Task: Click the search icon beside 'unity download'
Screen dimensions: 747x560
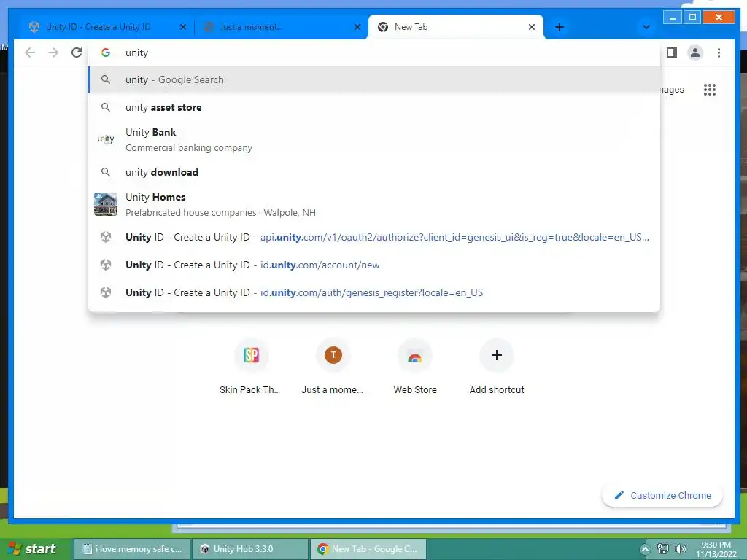Action: [106, 172]
